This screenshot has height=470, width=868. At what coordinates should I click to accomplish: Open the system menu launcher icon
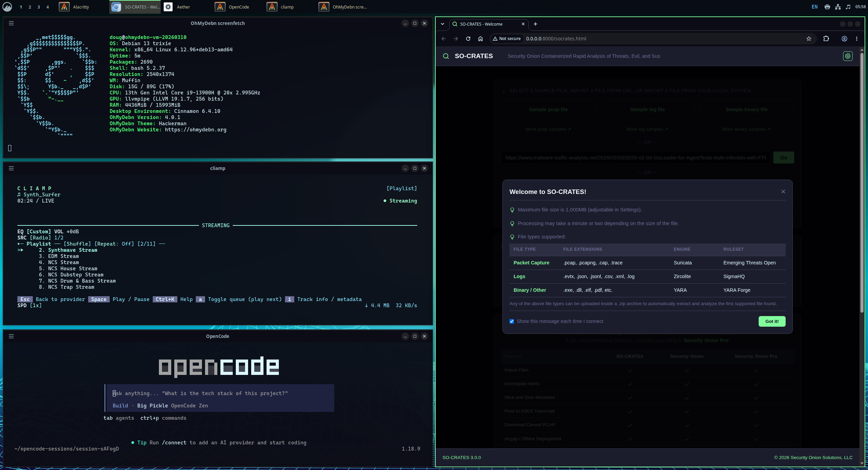coord(7,7)
